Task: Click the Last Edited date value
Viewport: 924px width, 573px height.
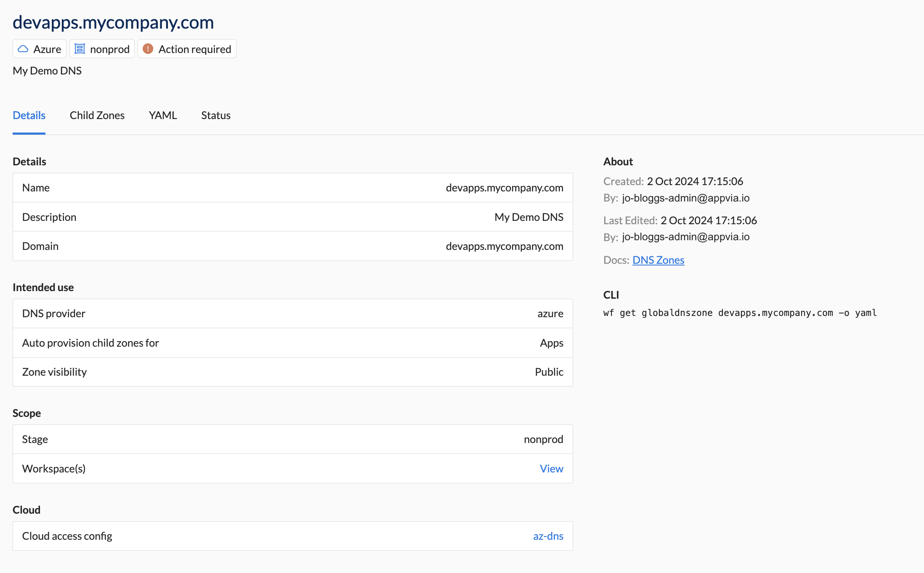Action: [709, 220]
